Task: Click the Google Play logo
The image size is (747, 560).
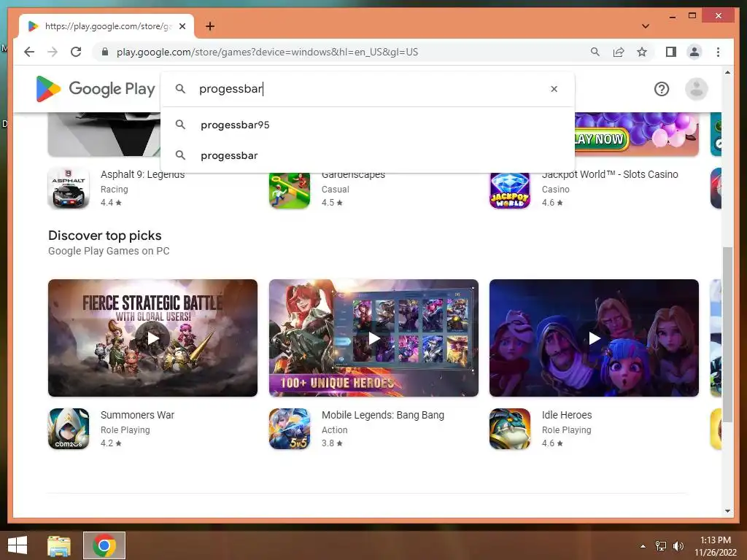Action: tap(96, 89)
